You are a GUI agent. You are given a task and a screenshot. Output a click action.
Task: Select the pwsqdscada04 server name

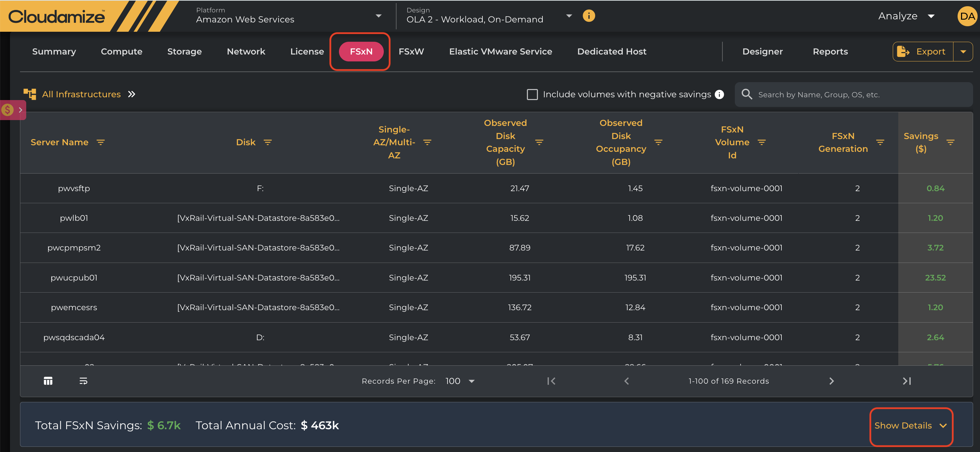click(x=74, y=337)
